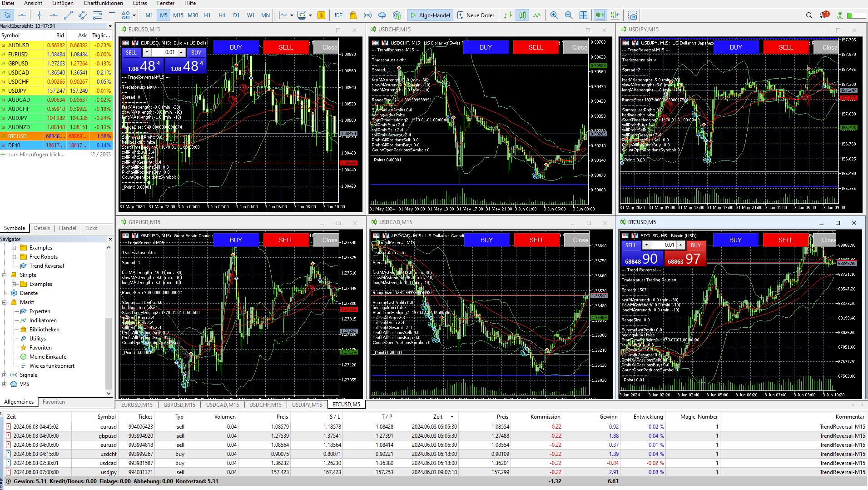Click the BTCUSD volume input field
The image size is (868, 490).
pos(664,245)
